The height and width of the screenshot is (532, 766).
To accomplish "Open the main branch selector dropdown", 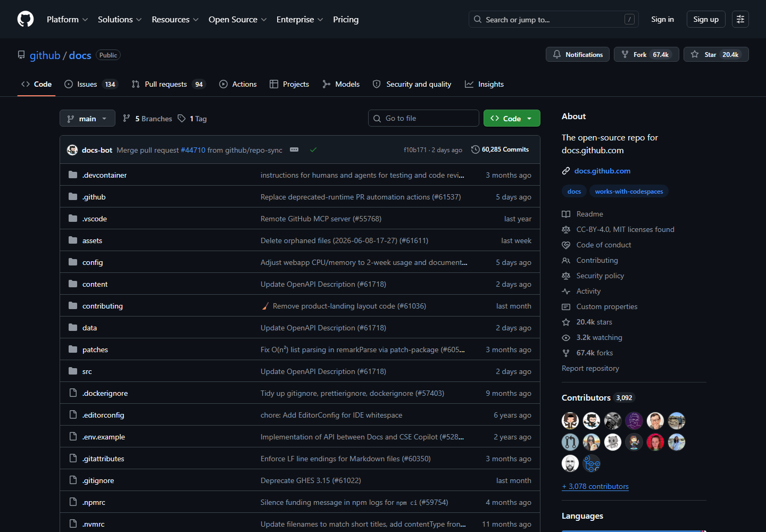I will 87,118.
